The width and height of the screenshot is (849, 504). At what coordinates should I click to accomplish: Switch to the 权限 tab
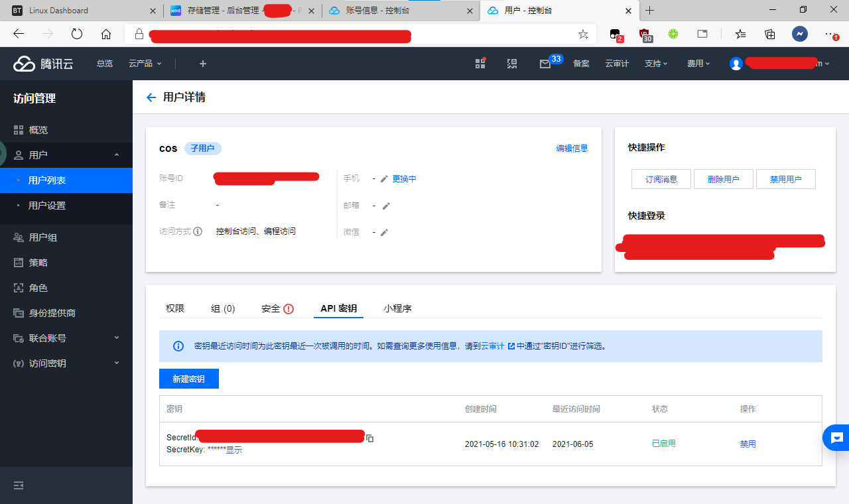pos(175,308)
